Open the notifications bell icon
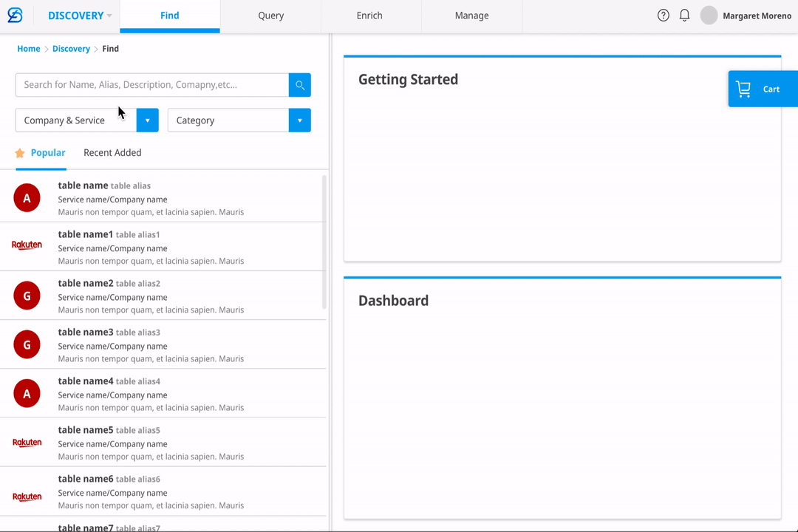The width and height of the screenshot is (798, 532). pos(684,16)
